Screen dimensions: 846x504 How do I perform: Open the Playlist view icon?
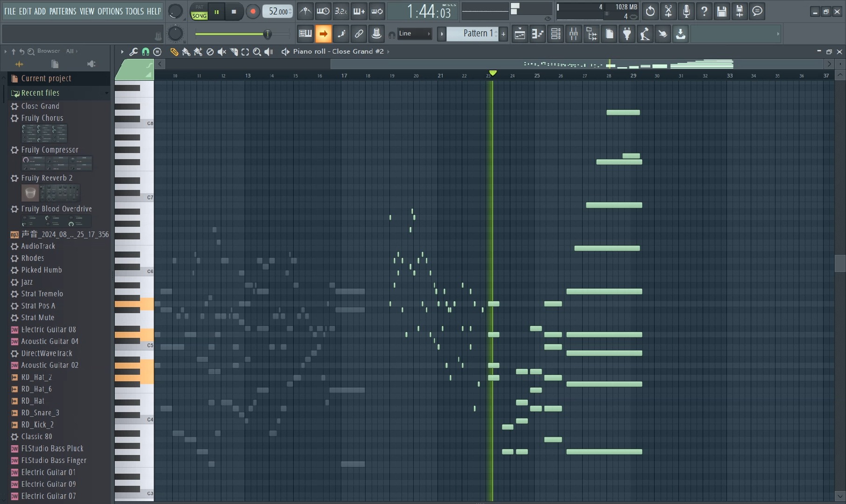click(520, 34)
